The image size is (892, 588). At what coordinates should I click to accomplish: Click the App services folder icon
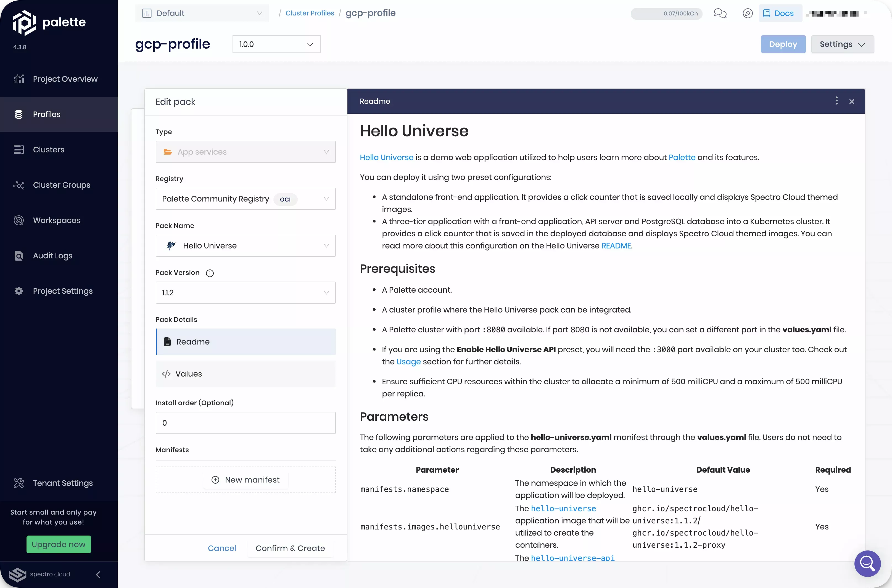click(x=167, y=152)
